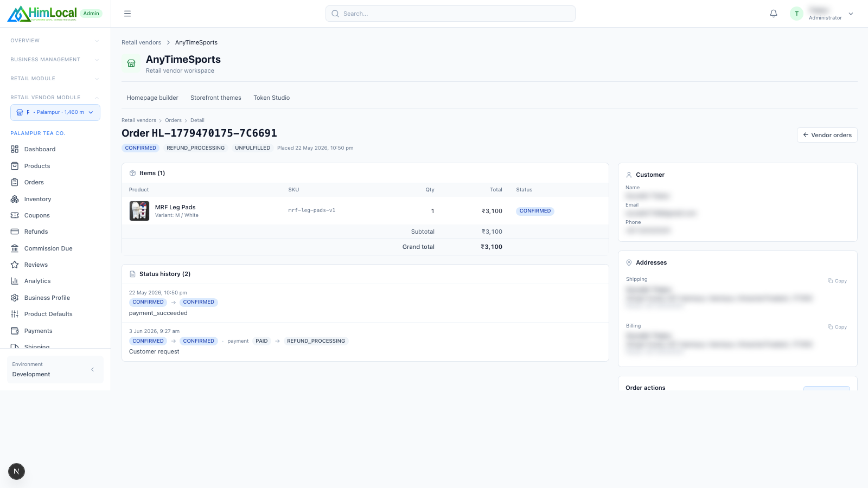The image size is (868, 488).
Task: Click the mrf-leg-pads-v1 SKU text
Action: pyautogui.click(x=312, y=210)
